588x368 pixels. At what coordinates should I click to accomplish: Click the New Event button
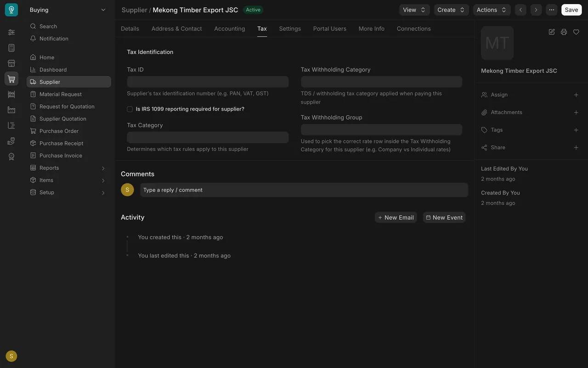pos(444,218)
